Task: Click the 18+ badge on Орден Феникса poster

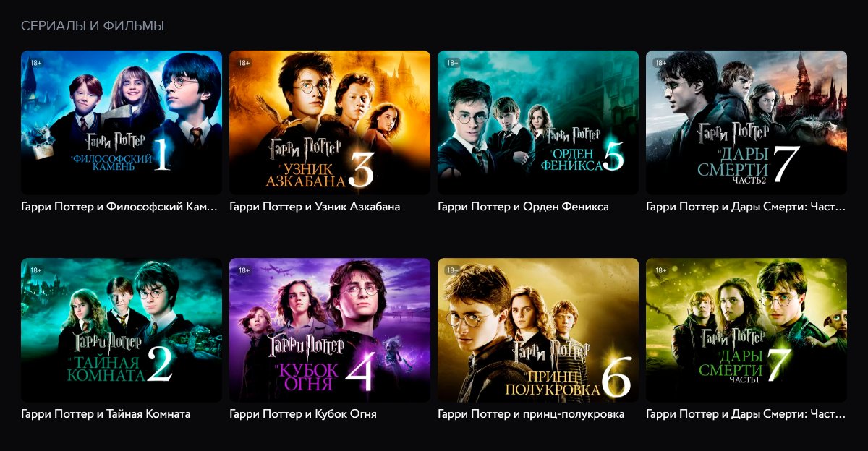Action: point(452,63)
